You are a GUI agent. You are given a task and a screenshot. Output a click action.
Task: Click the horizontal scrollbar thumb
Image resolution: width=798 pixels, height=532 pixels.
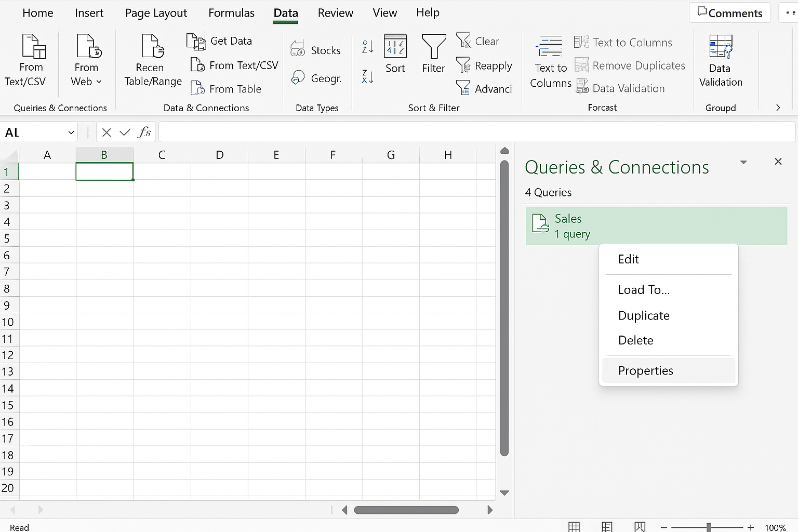pos(406,510)
